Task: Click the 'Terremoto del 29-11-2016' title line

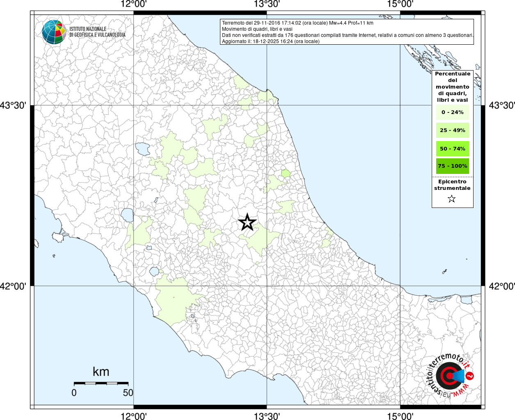Action: [x=298, y=23]
